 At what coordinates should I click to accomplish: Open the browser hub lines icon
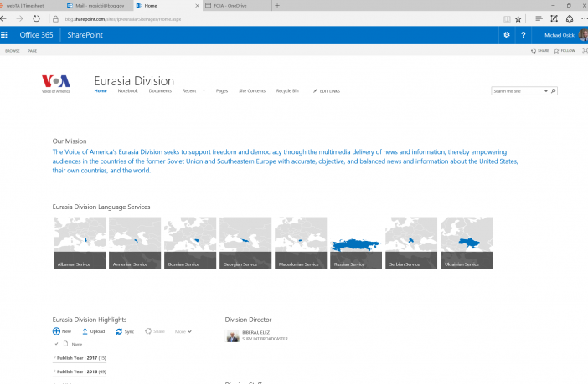[539, 18]
